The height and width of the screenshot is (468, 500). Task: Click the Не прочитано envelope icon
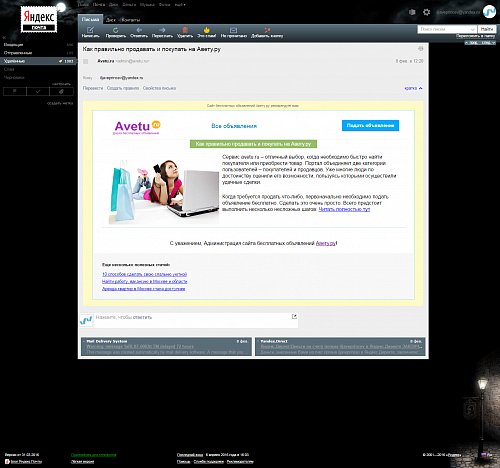pos(233,30)
